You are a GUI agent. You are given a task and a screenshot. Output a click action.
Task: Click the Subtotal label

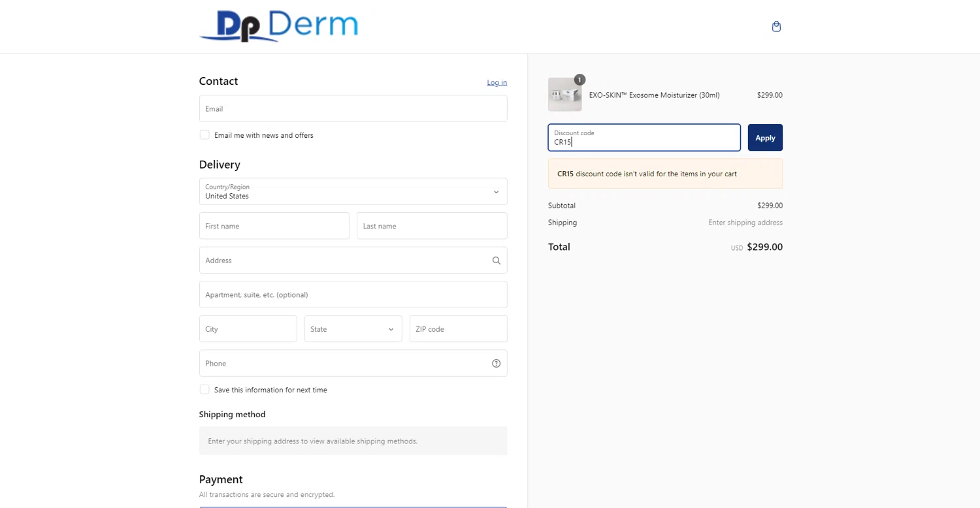point(562,206)
